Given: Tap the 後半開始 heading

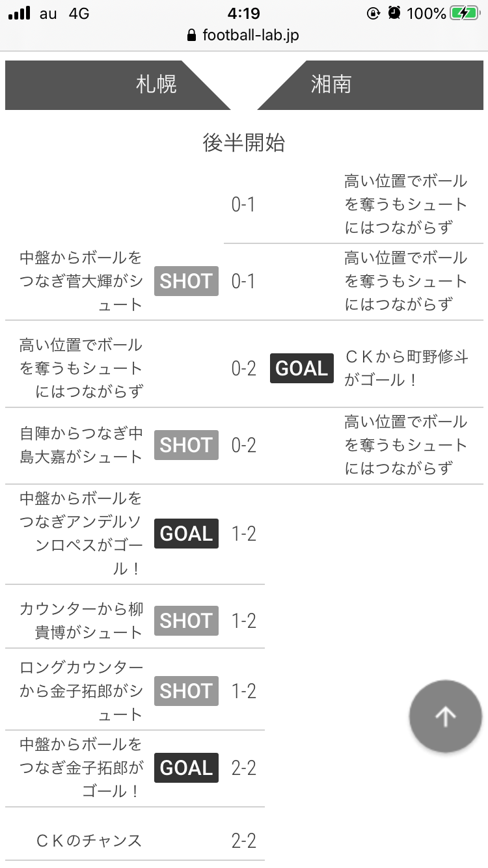Looking at the screenshot, I should coord(244,142).
